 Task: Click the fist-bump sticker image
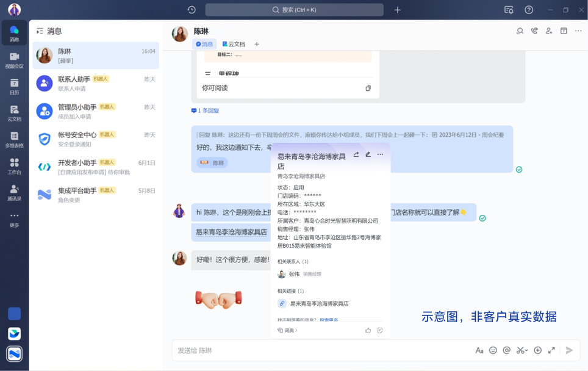pyautogui.click(x=218, y=300)
